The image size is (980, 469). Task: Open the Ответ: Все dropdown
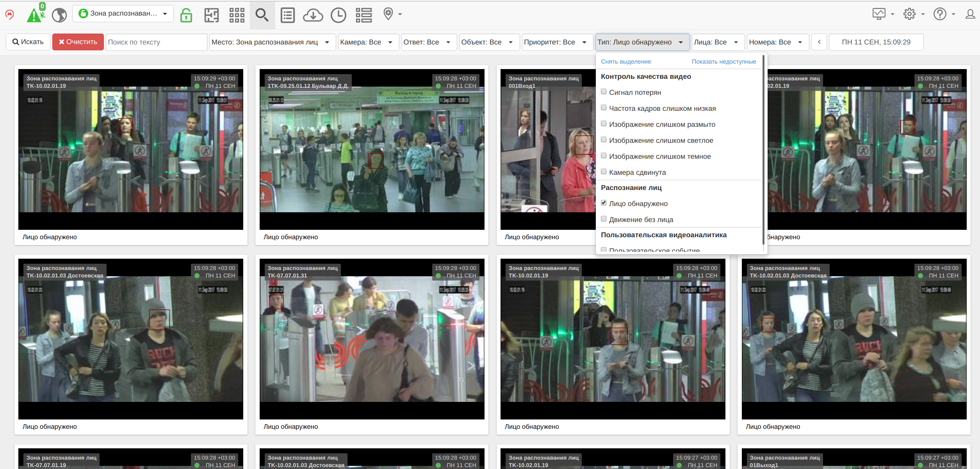(x=428, y=42)
